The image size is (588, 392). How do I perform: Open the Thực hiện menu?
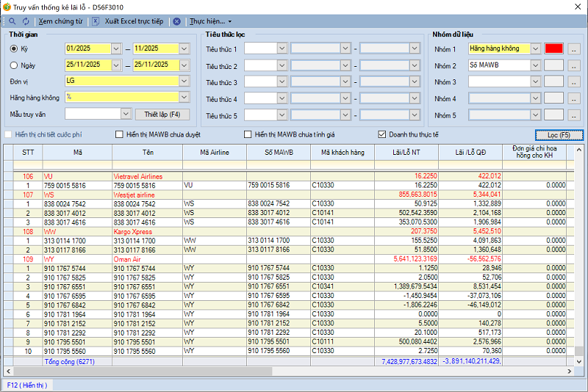click(x=210, y=21)
